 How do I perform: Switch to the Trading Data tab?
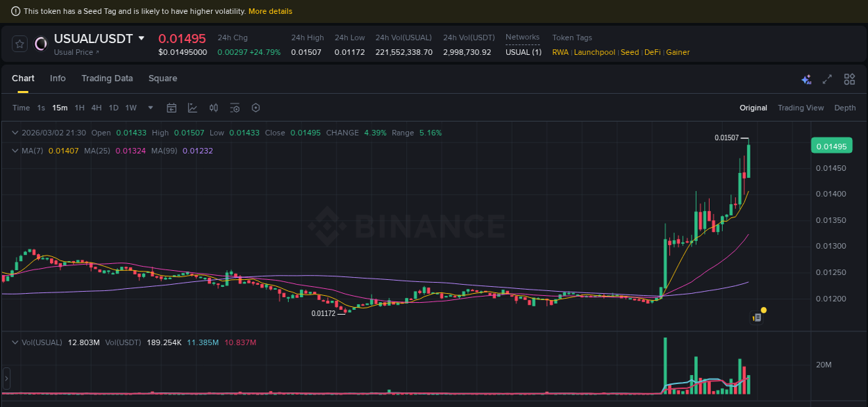click(x=107, y=78)
